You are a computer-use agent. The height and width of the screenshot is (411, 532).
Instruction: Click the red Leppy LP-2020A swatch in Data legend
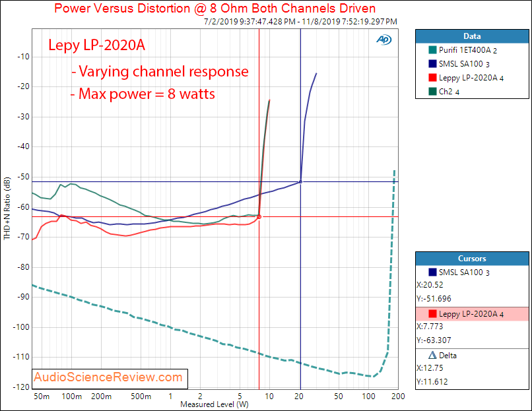(x=432, y=78)
